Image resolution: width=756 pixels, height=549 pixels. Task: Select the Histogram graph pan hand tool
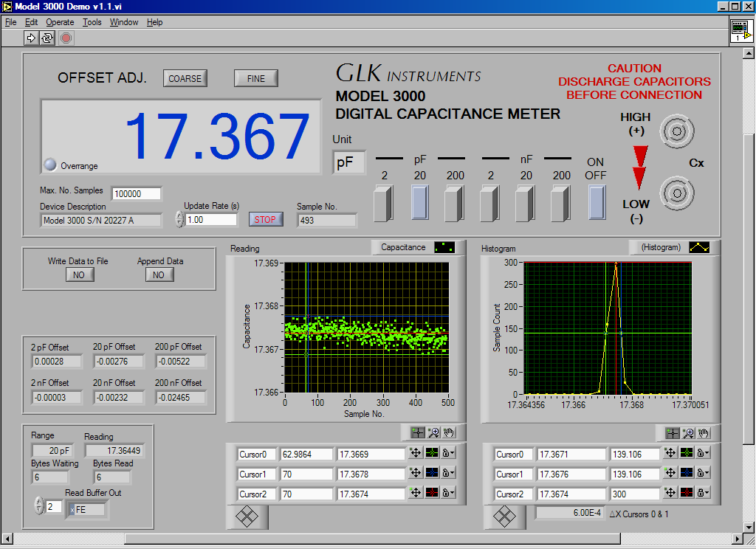(x=704, y=433)
